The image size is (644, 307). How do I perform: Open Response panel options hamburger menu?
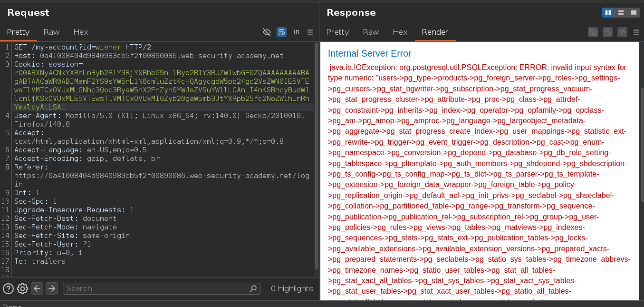[x=635, y=32]
